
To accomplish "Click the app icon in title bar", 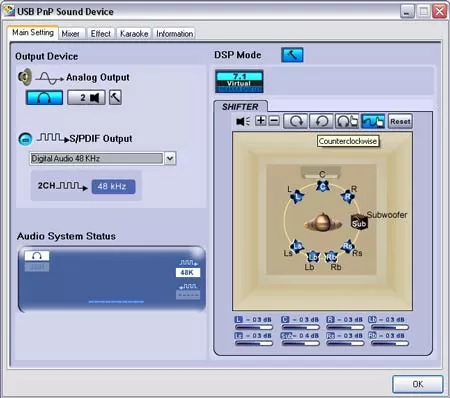I will point(9,11).
